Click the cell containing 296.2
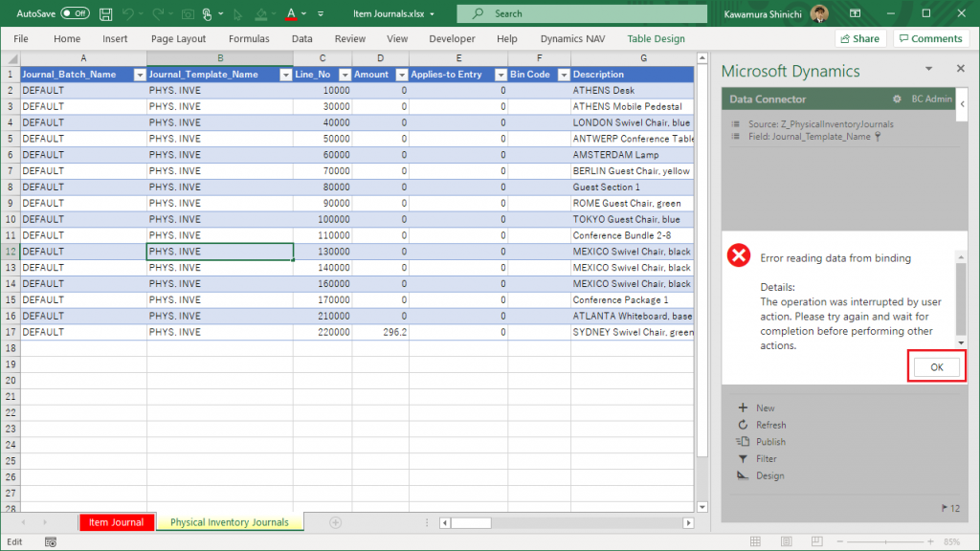The height and width of the screenshot is (551, 980). (380, 332)
